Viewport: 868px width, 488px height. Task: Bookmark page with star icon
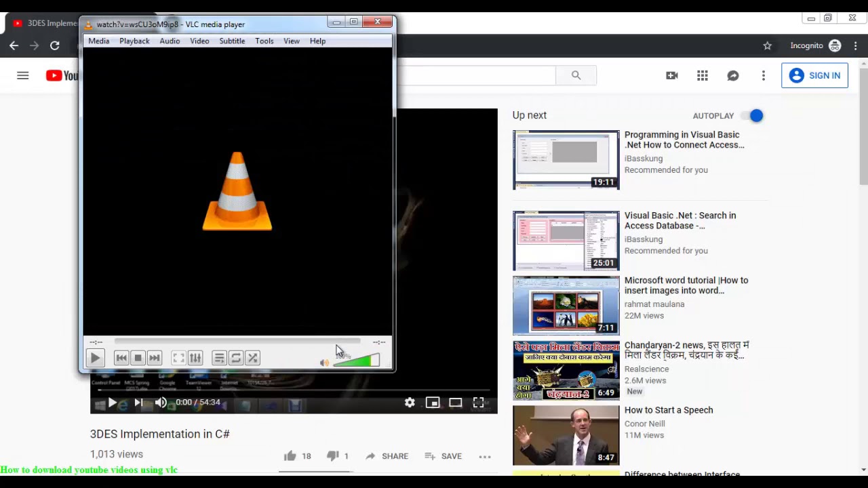(768, 45)
